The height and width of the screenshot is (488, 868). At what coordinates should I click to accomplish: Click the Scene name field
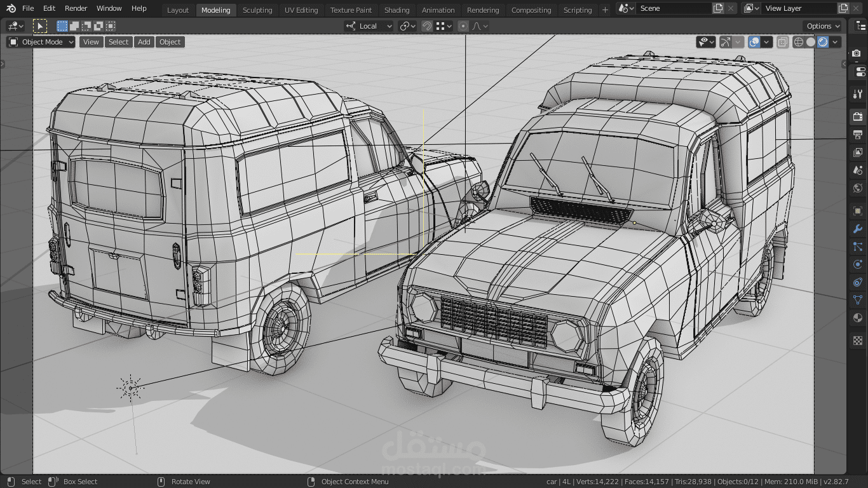[672, 8]
